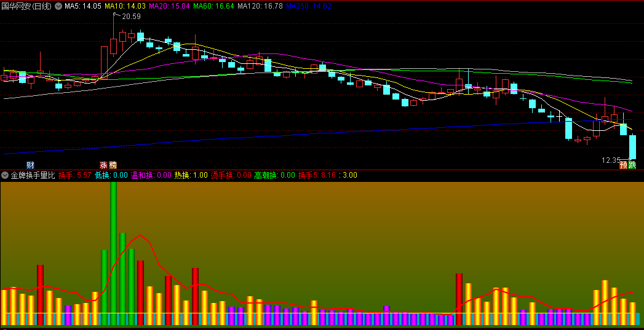Click the 国华网安(日线) chart title
The image size is (644, 330).
coord(27,6)
